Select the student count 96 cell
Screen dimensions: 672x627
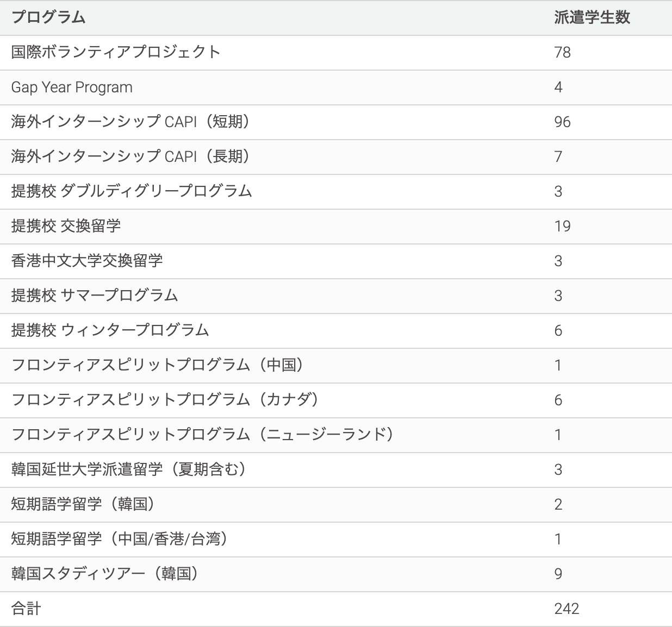[x=562, y=122]
